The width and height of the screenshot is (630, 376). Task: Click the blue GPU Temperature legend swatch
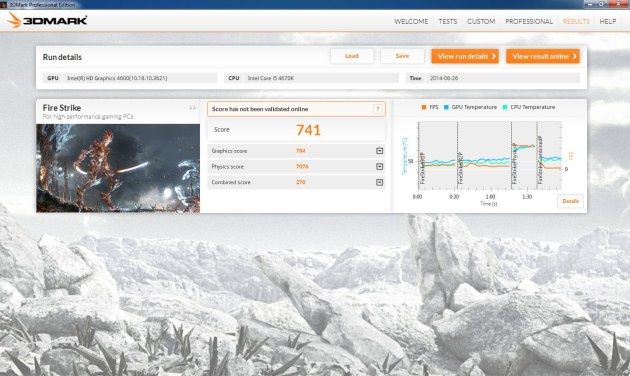click(x=446, y=107)
